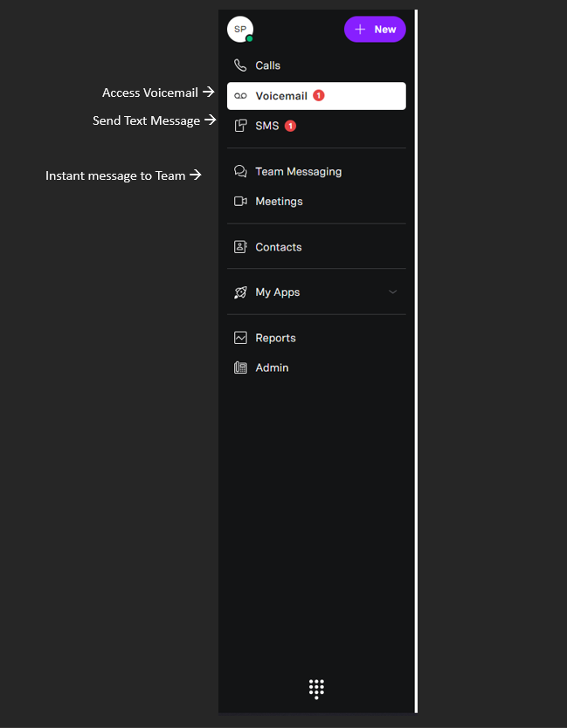Click the plus icon inside New
The image size is (567, 728).
pyautogui.click(x=360, y=30)
